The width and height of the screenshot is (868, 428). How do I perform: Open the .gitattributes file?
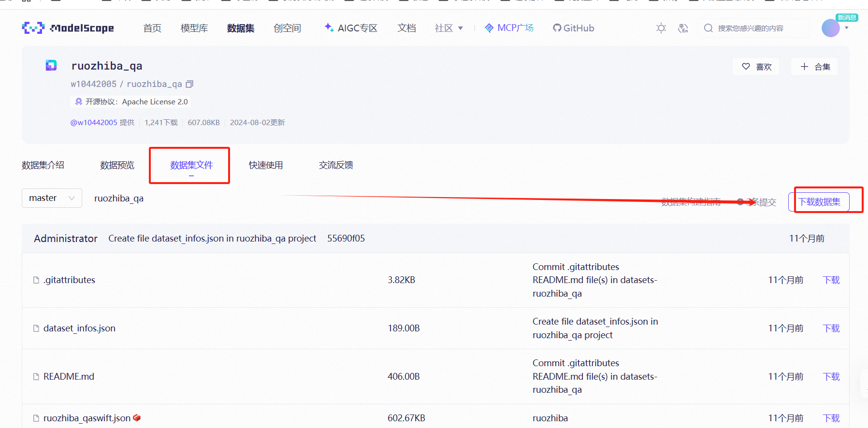69,280
